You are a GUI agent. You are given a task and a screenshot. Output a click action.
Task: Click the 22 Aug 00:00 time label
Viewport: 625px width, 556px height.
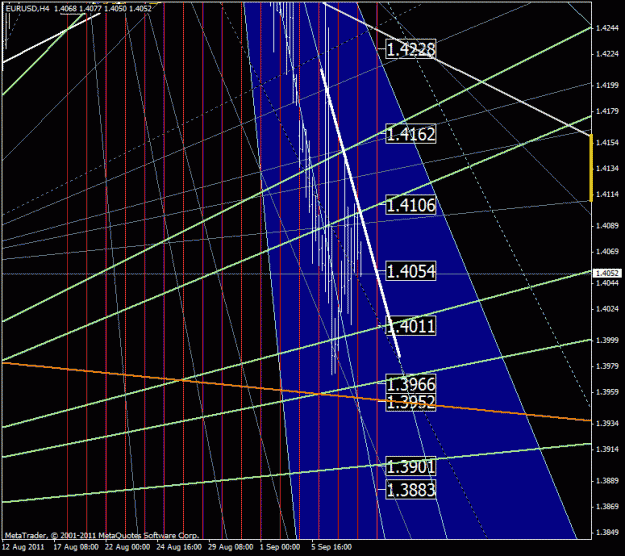pyautogui.click(x=128, y=547)
